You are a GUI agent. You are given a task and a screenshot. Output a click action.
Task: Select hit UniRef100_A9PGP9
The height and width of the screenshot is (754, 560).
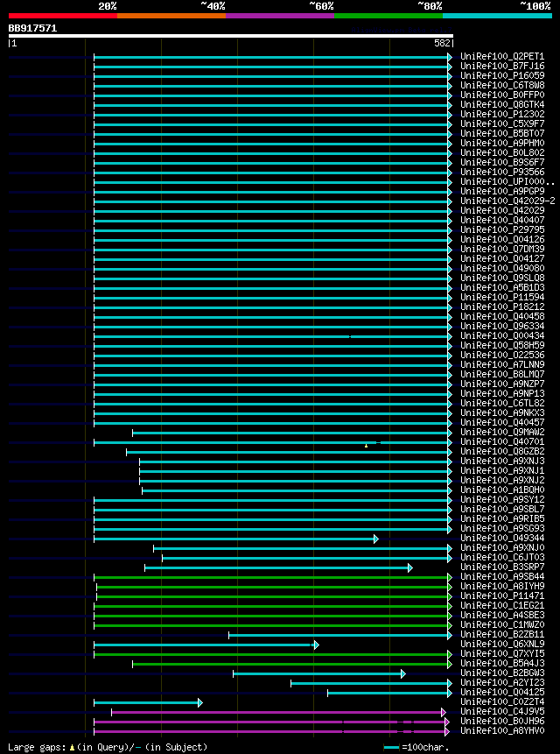tap(502, 192)
